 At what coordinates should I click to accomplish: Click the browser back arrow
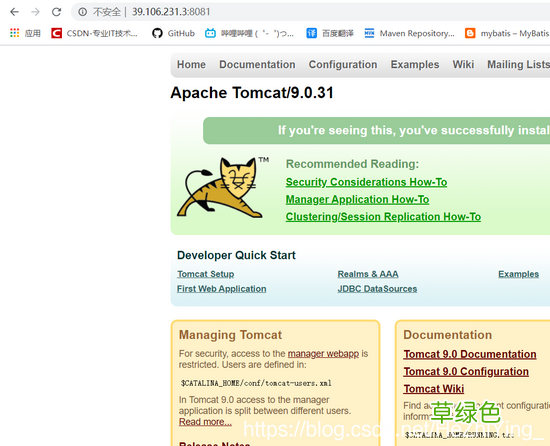(14, 12)
